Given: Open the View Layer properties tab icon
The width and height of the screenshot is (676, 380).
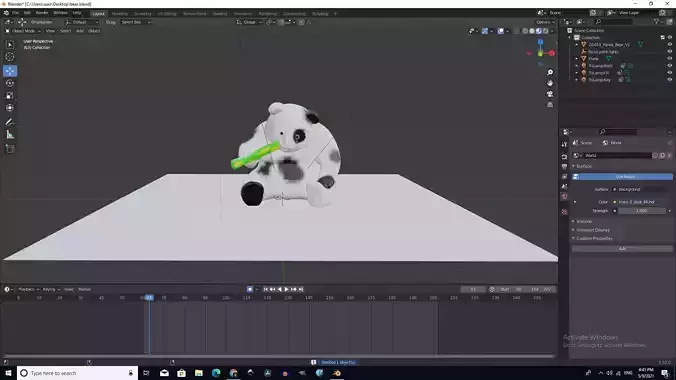Looking at the screenshot, I should [x=564, y=177].
